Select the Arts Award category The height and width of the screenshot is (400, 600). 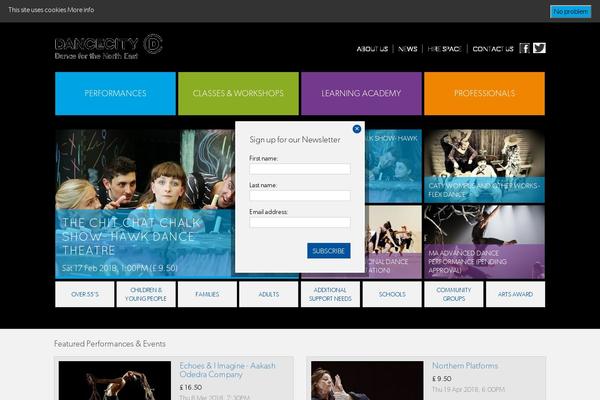tap(515, 294)
